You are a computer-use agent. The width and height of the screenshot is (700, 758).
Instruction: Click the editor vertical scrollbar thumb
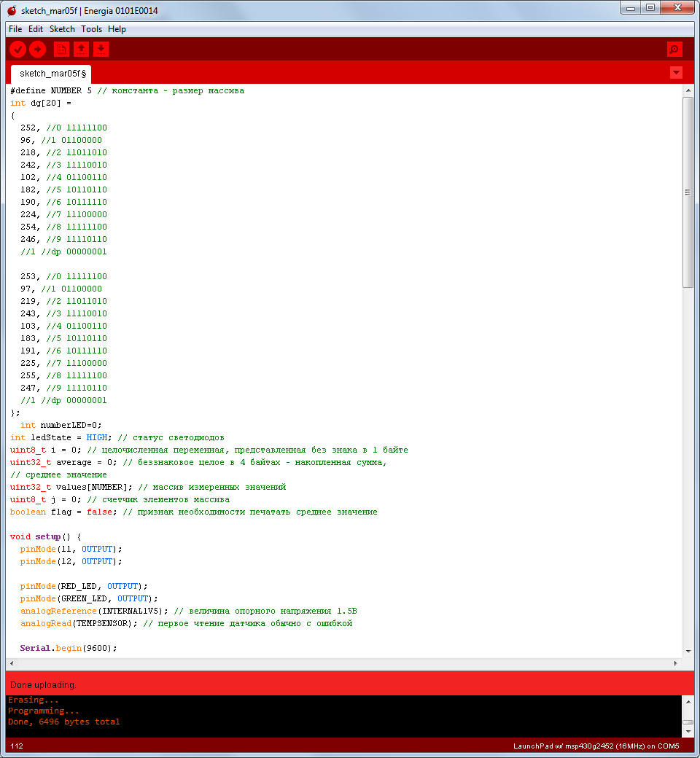(688, 192)
